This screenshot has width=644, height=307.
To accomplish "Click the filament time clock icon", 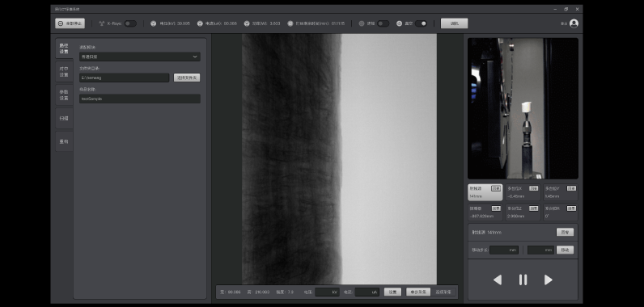I will 290,23.
